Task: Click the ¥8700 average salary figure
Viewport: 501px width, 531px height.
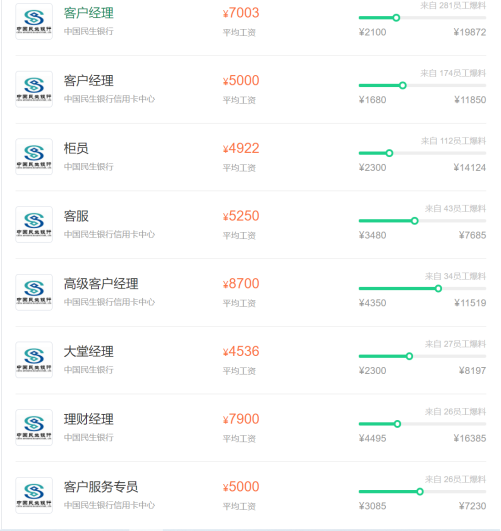Action: pos(241,283)
